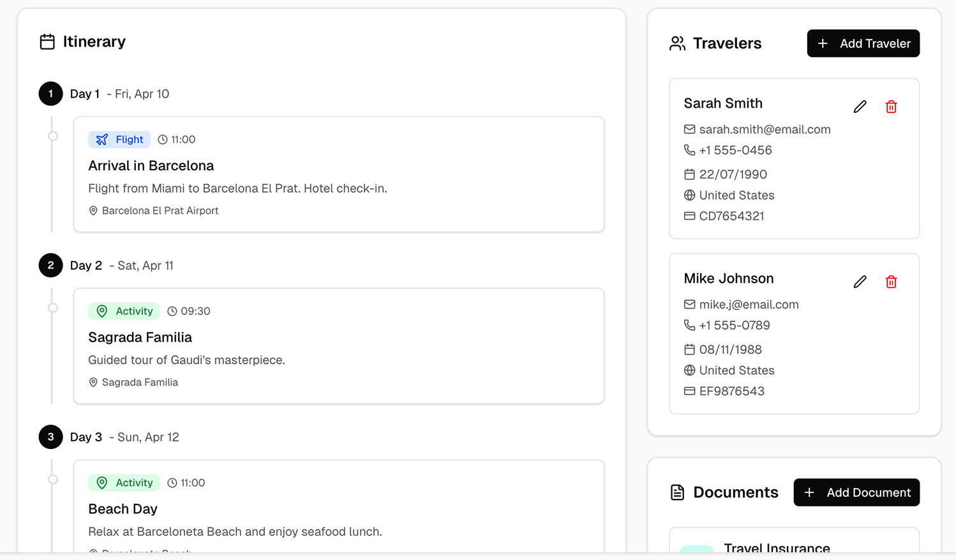Click the Travelers people icon
Screen dimensions: 956x560
click(x=677, y=43)
